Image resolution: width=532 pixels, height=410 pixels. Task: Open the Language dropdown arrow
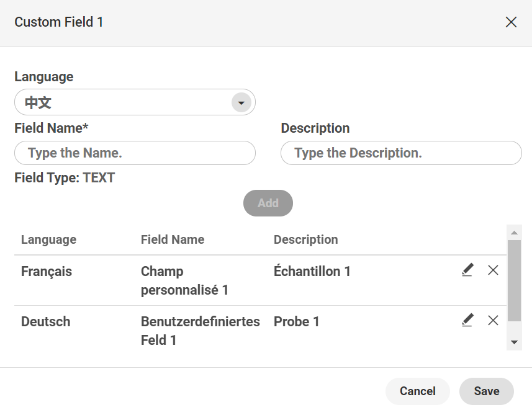tap(241, 102)
